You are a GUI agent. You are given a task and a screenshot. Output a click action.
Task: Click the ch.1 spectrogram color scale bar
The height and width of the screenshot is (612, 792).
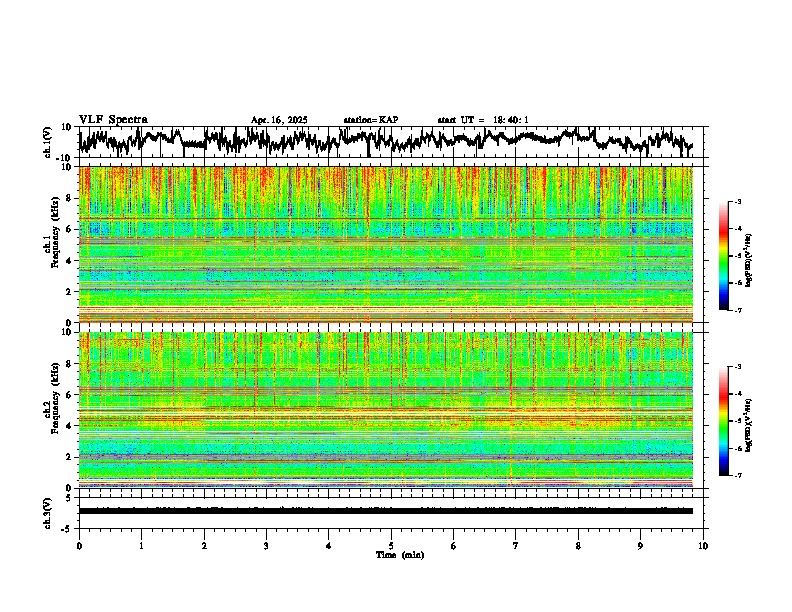723,256
